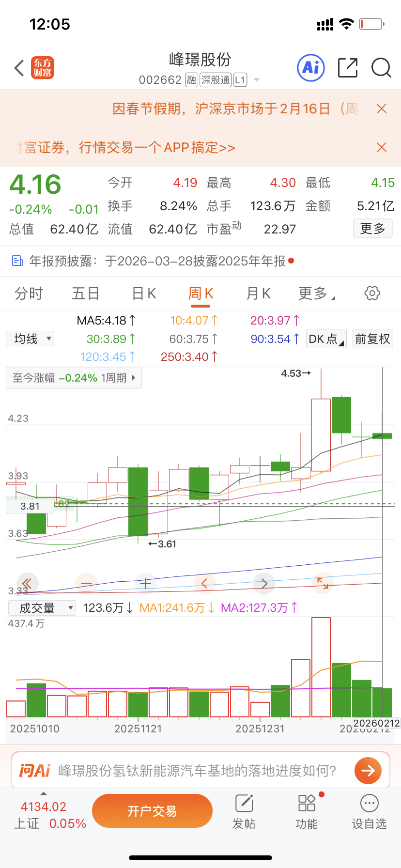Expand stock title dropdown arrow
Viewport: 401px width, 868px height.
(x=257, y=80)
